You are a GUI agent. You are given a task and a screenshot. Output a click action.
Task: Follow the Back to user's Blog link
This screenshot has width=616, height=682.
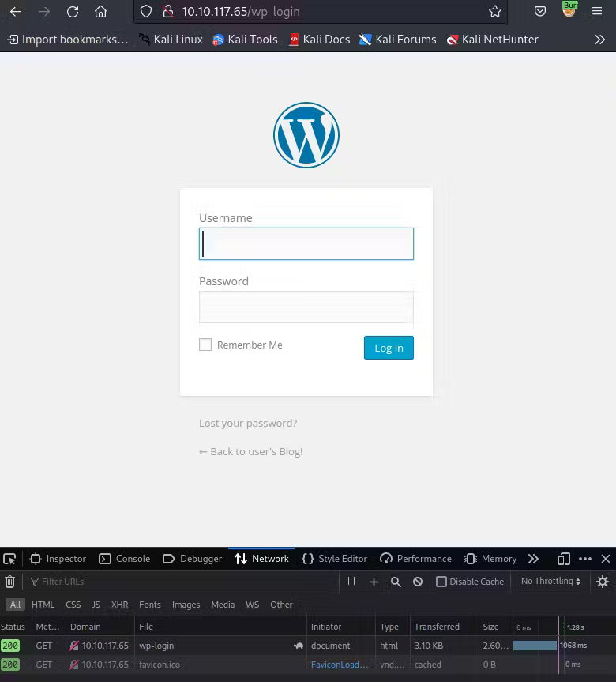(250, 451)
